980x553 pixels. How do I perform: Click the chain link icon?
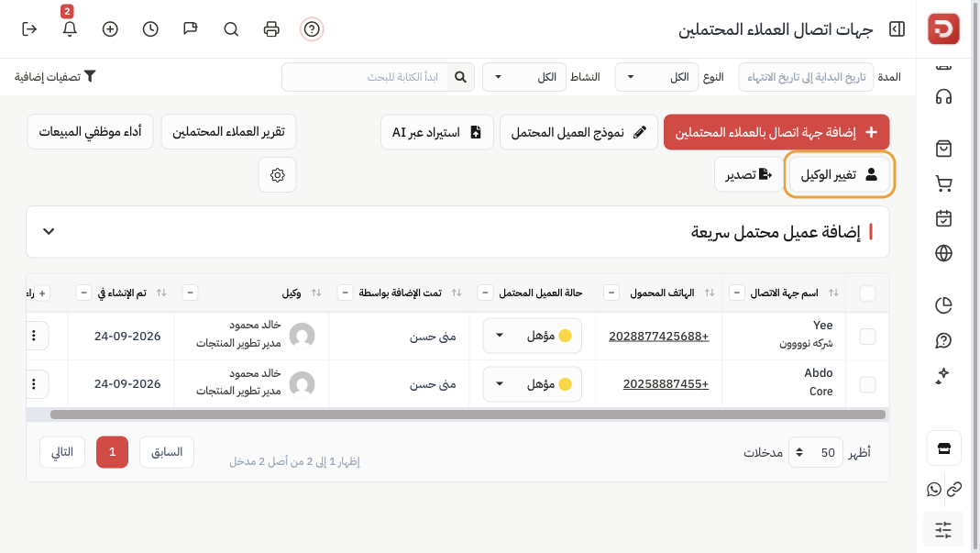954,489
